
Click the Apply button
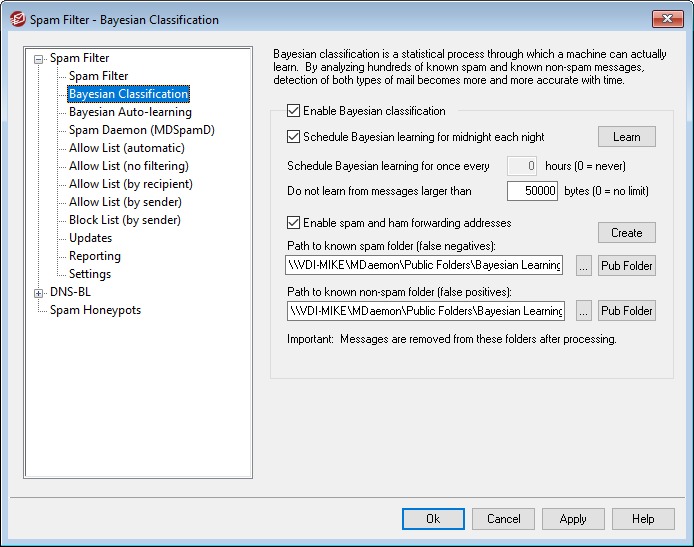coord(573,519)
